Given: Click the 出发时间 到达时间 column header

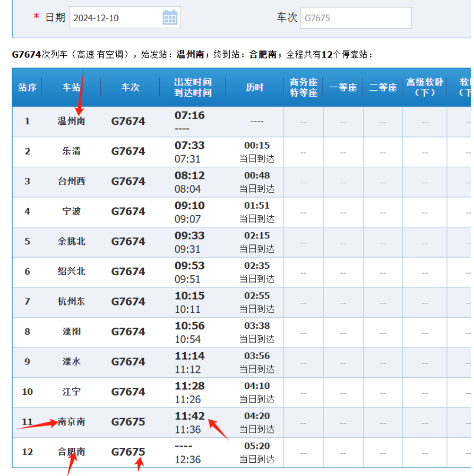Looking at the screenshot, I should click(193, 88).
